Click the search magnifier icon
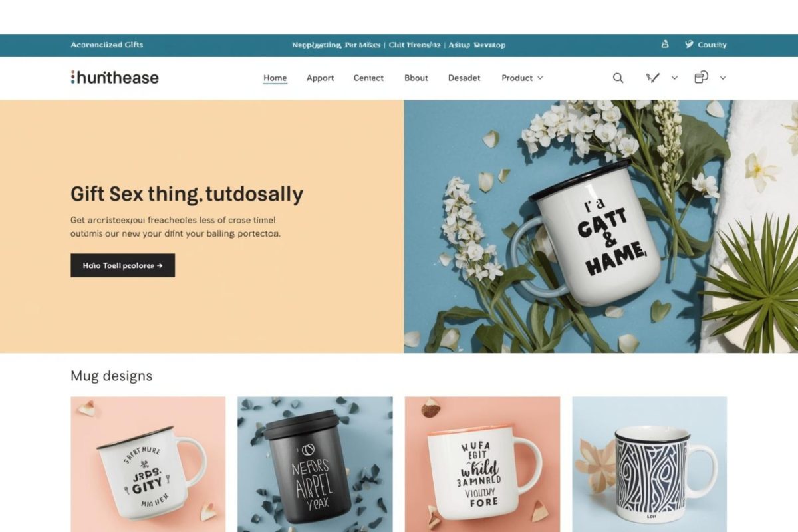Screen dimensions: 798x532 (x=618, y=78)
